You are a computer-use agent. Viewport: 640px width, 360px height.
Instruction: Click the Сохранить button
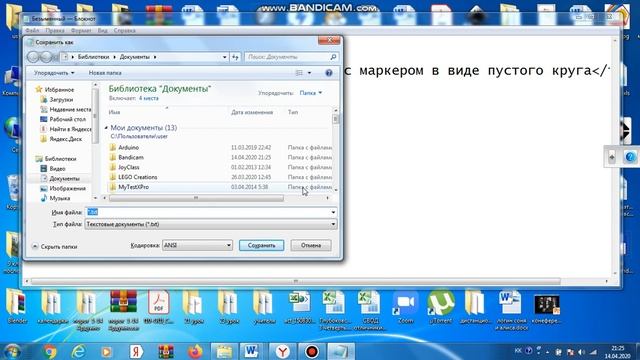(261, 245)
